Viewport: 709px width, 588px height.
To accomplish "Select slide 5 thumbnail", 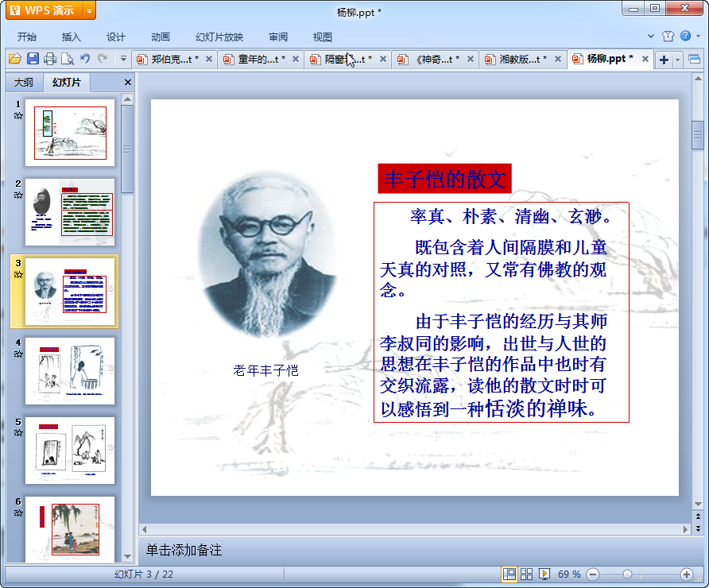I will 70,451.
